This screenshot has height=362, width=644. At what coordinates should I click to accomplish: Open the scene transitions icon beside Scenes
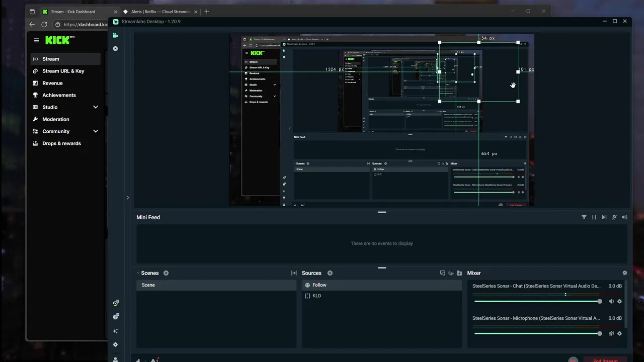pyautogui.click(x=294, y=273)
